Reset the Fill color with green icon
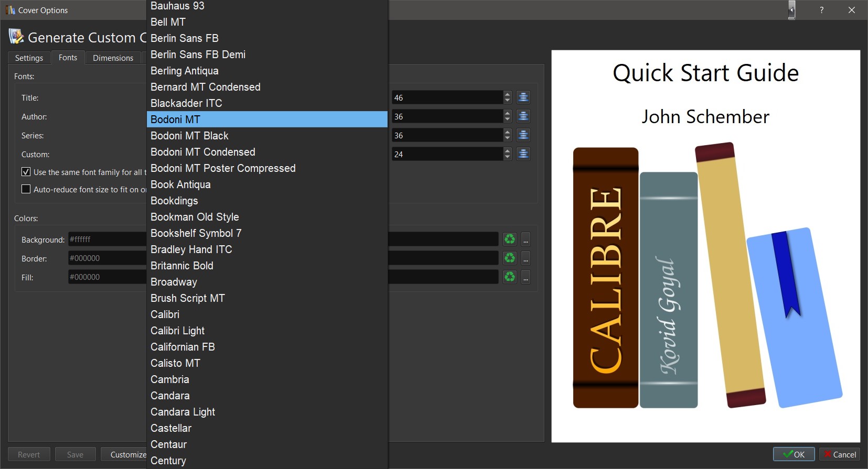The image size is (868, 469). pyautogui.click(x=510, y=277)
